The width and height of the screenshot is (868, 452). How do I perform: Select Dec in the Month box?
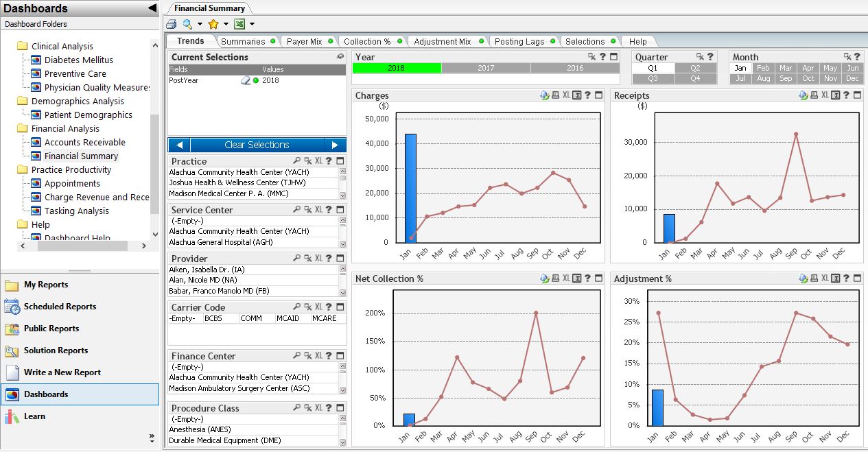click(852, 79)
